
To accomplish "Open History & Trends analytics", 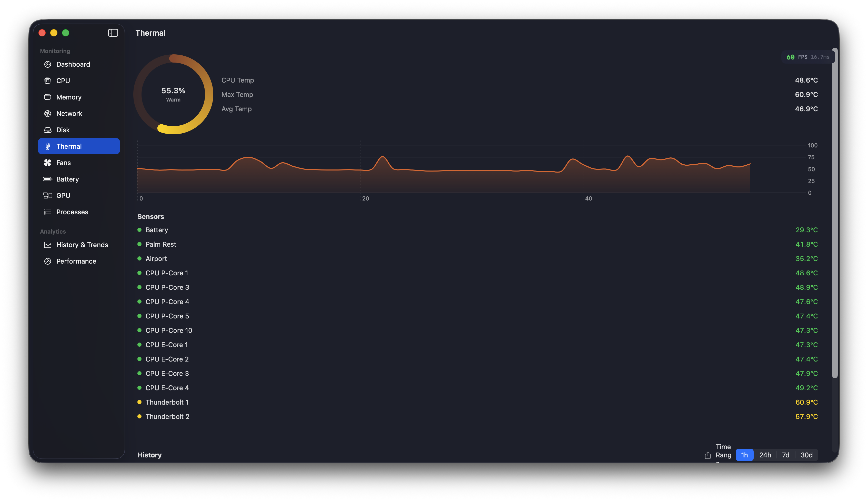I will click(82, 245).
